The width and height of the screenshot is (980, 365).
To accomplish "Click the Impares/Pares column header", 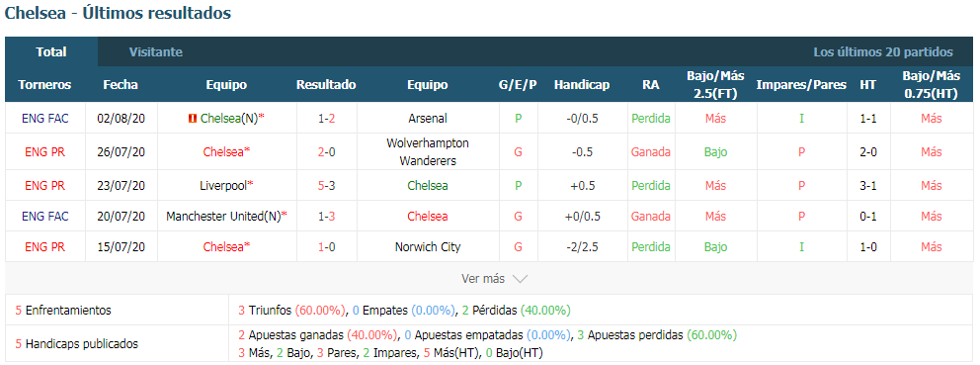I will pos(801,84).
